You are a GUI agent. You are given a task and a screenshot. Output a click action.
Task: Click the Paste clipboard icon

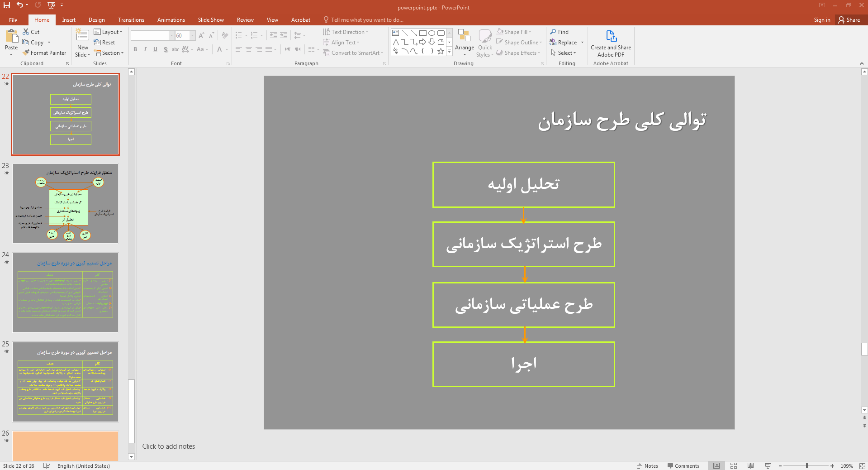coord(11,36)
